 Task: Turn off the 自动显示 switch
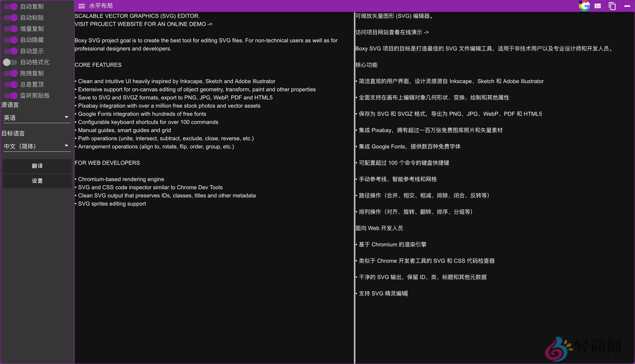click(x=11, y=51)
